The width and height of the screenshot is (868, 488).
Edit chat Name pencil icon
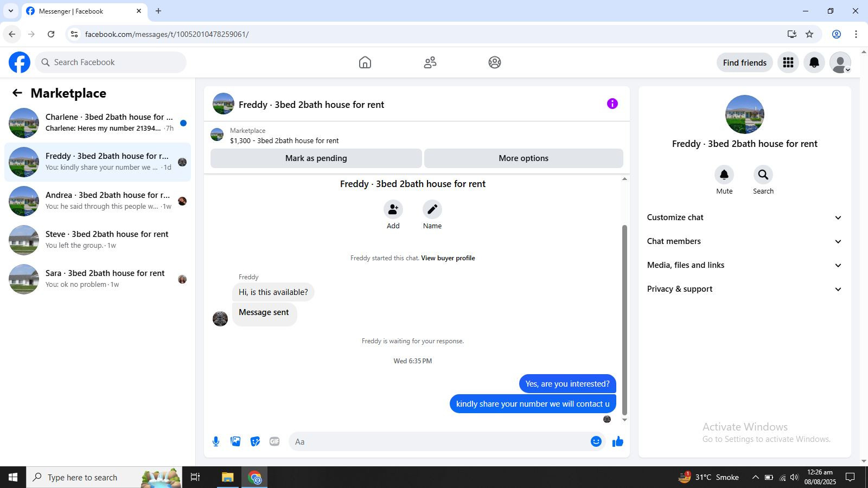tap(432, 209)
